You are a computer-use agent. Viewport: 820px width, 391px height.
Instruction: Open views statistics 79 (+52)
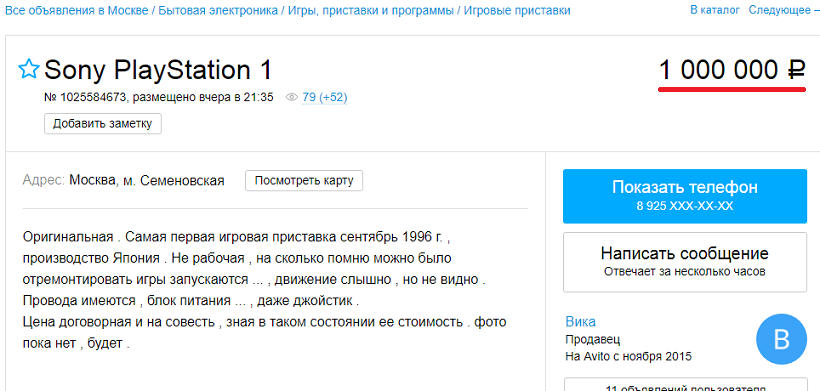[325, 97]
